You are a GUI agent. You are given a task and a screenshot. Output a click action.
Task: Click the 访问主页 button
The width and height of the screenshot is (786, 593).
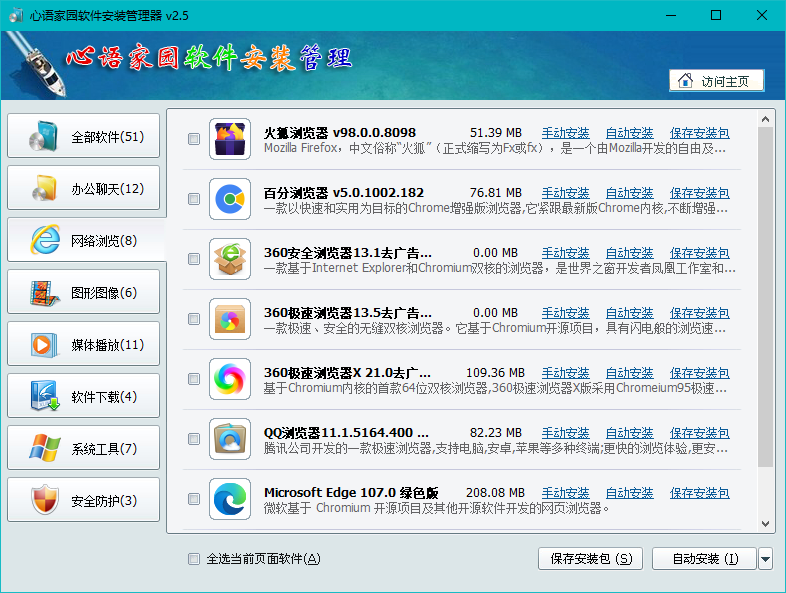[717, 81]
